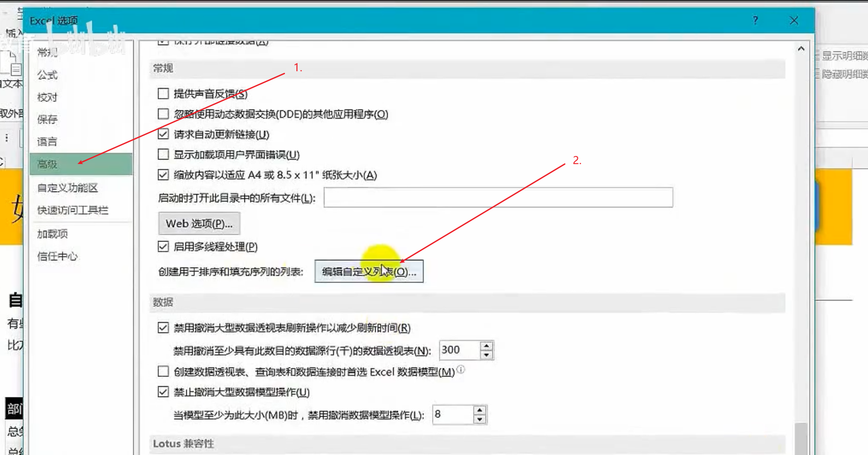Select the 高级 options category
868x455 pixels.
tap(81, 164)
